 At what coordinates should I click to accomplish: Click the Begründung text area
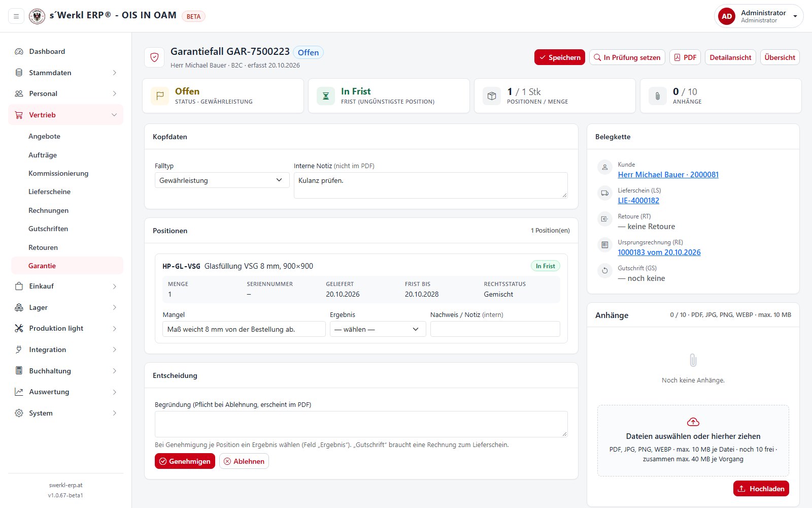[361, 424]
